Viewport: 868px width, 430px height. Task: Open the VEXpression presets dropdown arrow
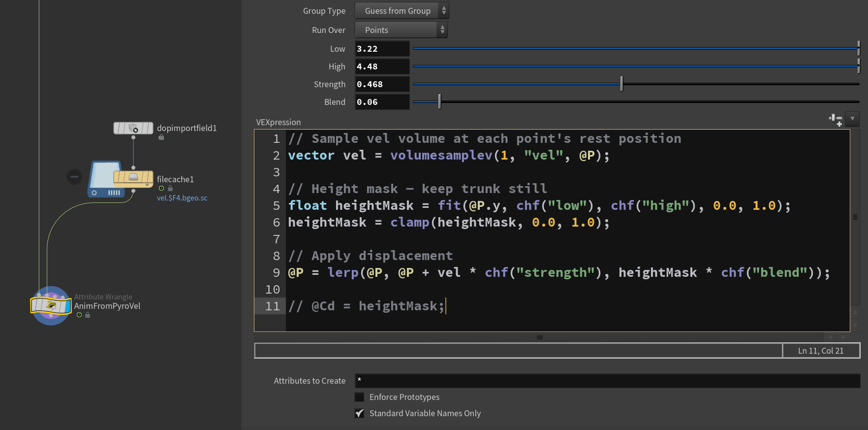point(852,119)
